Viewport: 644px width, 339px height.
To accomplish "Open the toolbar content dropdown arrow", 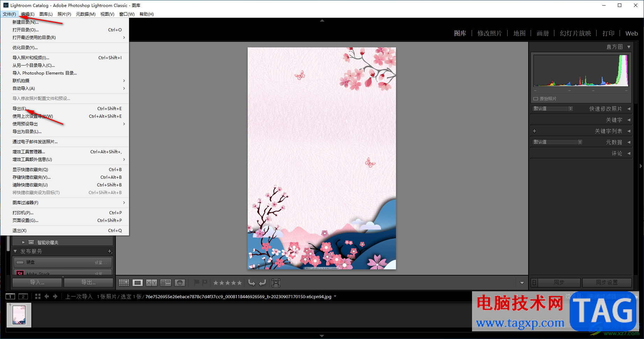I will 522,283.
